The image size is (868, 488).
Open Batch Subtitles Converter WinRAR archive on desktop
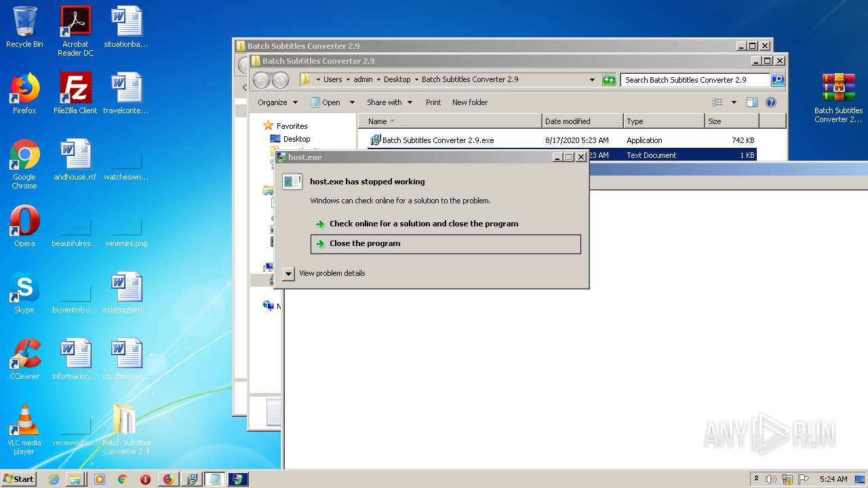839,98
